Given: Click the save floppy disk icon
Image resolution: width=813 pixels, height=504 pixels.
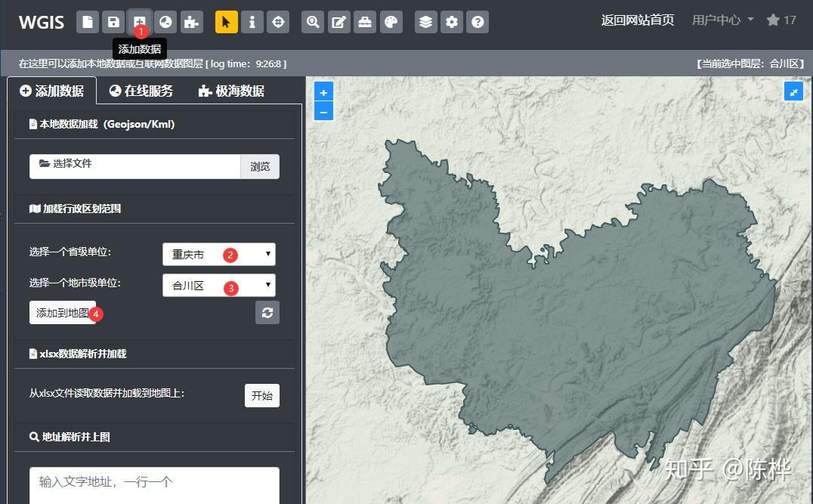Looking at the screenshot, I should pyautogui.click(x=113, y=22).
